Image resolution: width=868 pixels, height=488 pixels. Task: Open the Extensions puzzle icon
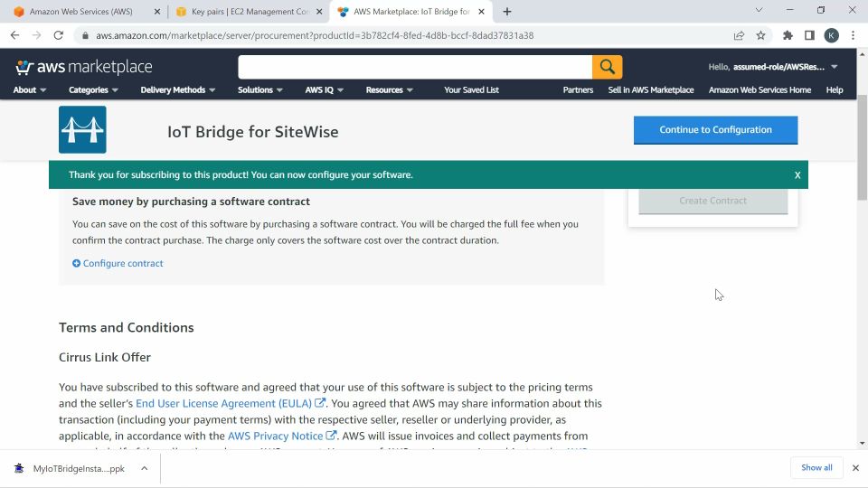tap(788, 35)
